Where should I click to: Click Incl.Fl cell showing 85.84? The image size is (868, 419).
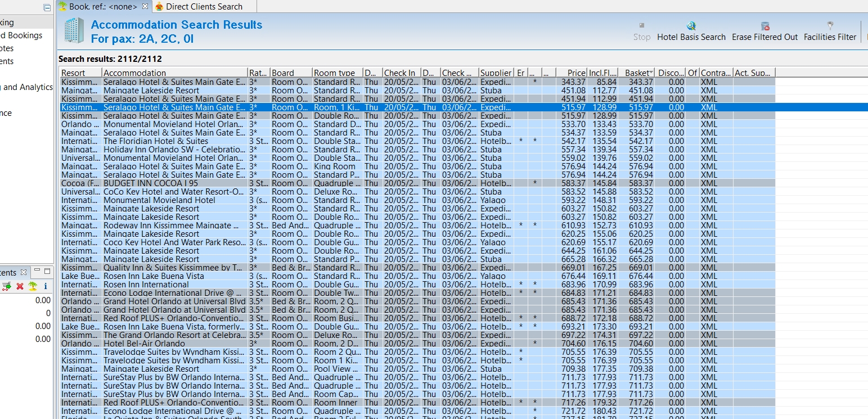[602, 82]
